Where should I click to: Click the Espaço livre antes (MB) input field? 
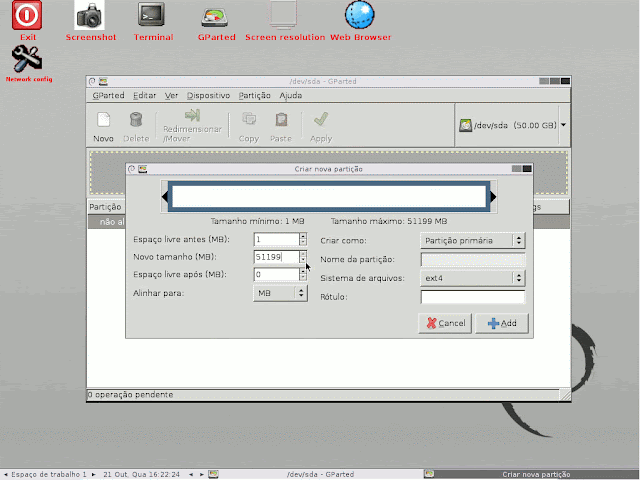[x=277, y=239]
